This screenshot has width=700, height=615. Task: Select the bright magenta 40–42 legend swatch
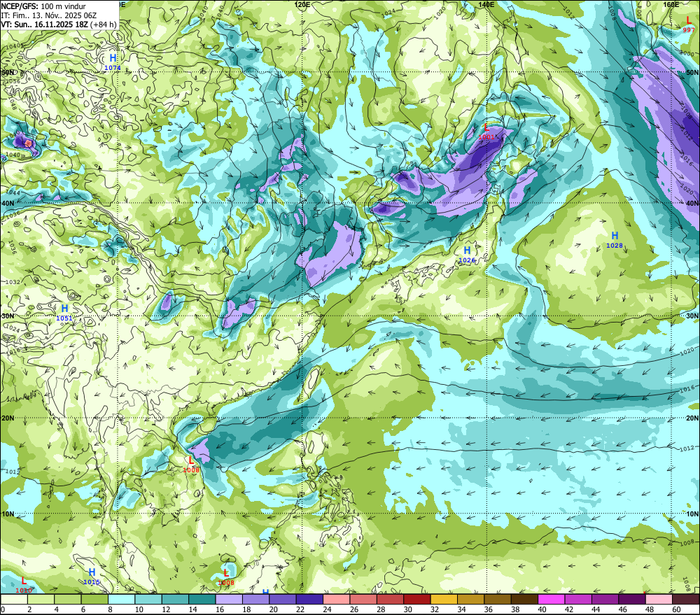[x=552, y=600]
